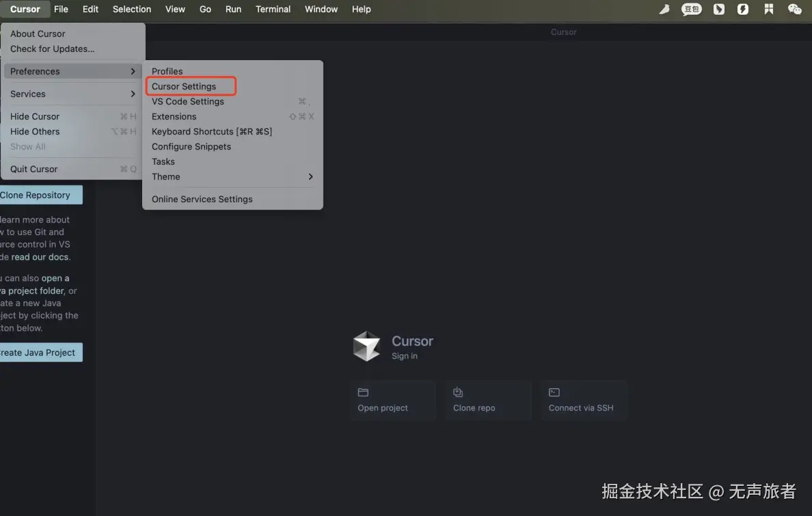Click the feather-shaped menu bar icon
The height and width of the screenshot is (516, 812).
[664, 9]
